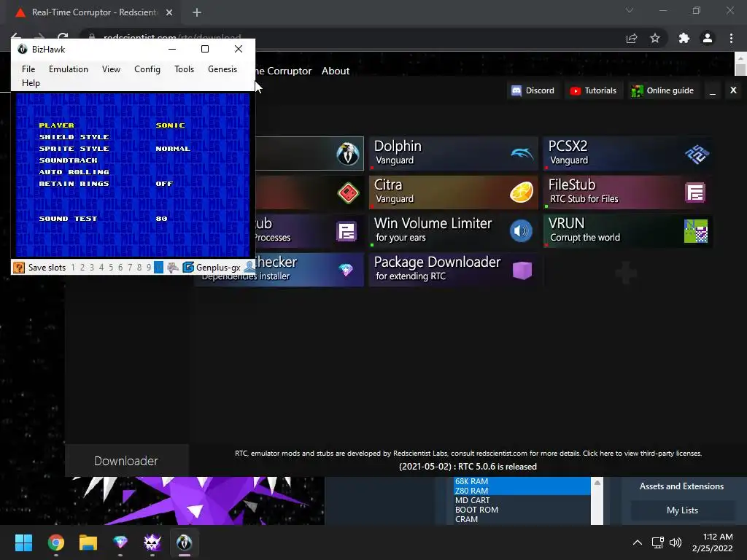Open the BizHawk Config menu
This screenshot has width=747, height=560.
coord(147,69)
